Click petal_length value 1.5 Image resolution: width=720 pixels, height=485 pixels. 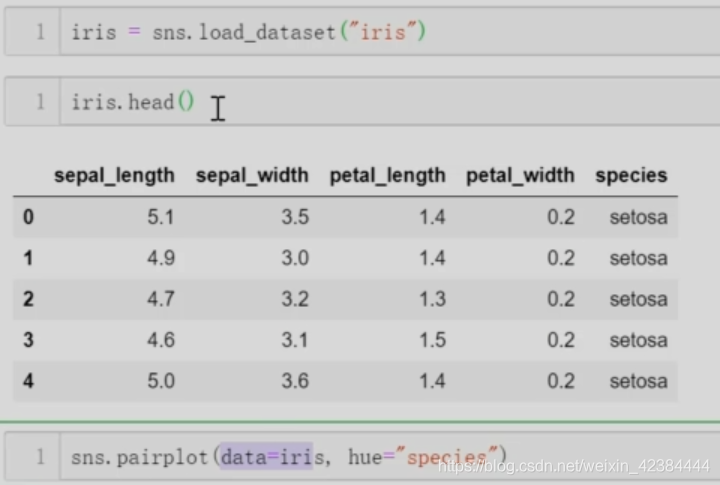[x=432, y=340]
